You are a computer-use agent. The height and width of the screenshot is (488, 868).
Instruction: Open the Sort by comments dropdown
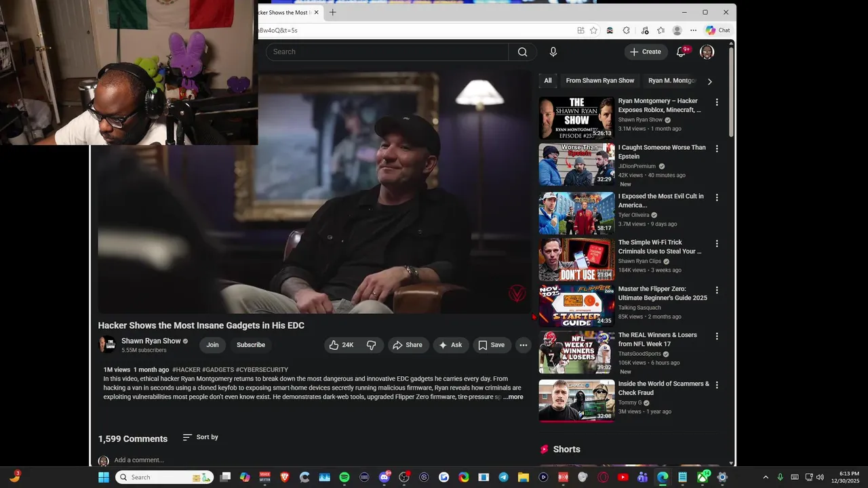coord(201,437)
